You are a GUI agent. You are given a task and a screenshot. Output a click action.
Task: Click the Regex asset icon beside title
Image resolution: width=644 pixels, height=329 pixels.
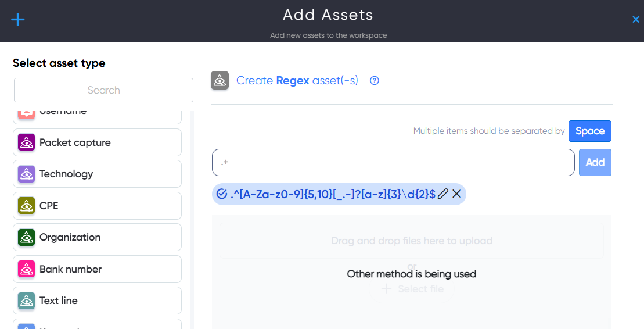pos(220,80)
